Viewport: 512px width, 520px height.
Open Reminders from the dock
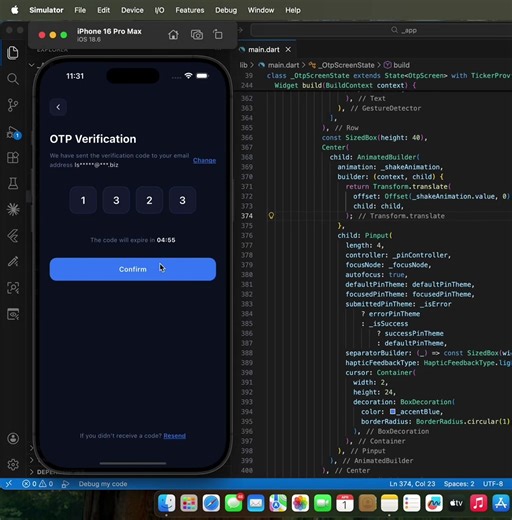412,503
